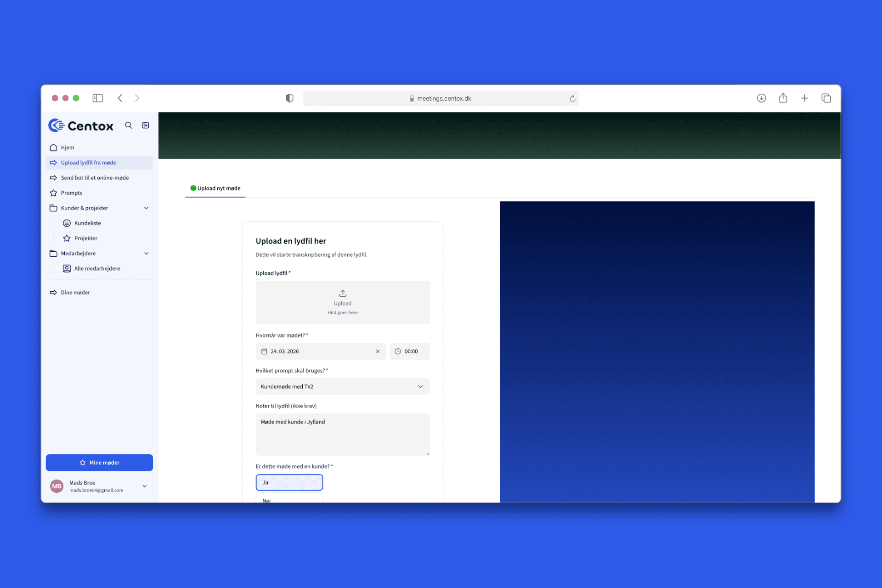Open browser downloads icon
Screen dimensions: 882x588
click(x=762, y=98)
